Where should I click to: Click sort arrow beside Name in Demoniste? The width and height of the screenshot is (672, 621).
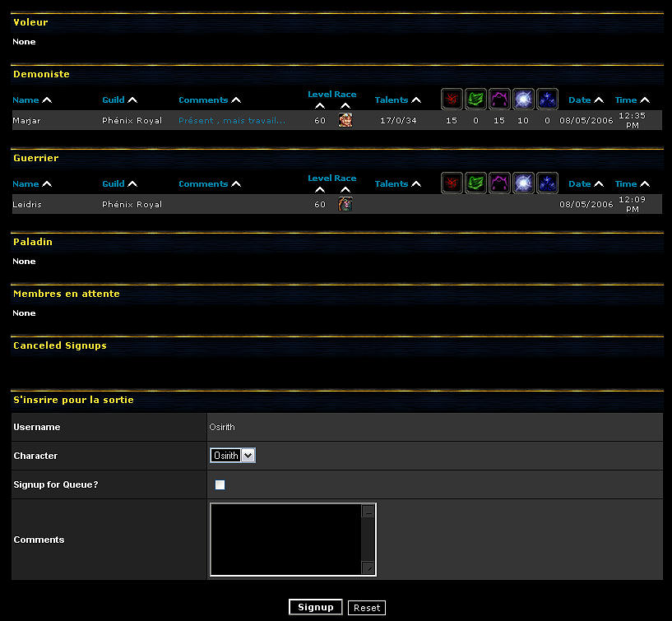[47, 100]
